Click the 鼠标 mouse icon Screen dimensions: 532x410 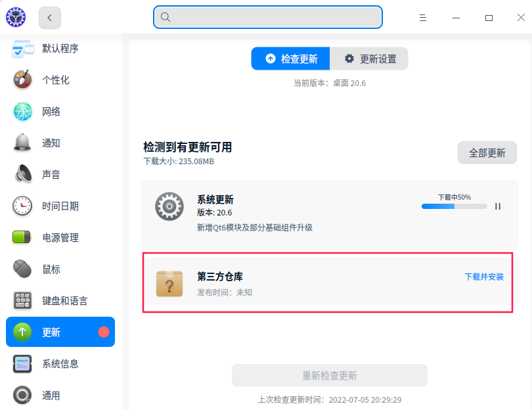[x=22, y=269]
